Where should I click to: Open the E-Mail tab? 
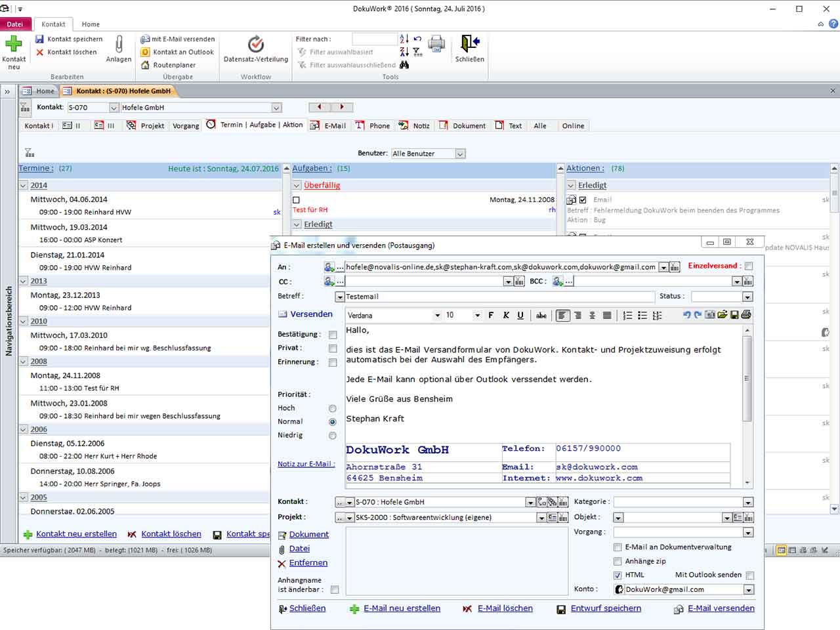pos(329,125)
